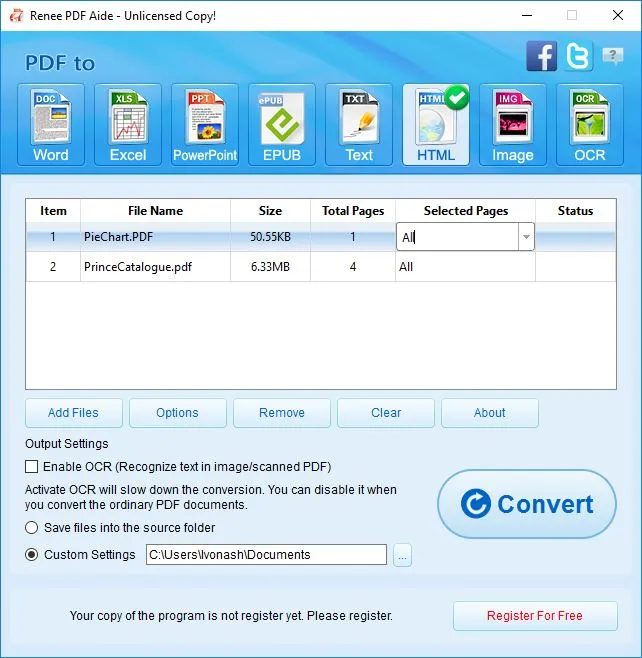Image resolution: width=642 pixels, height=658 pixels.
Task: Browse output folder with the ellipsis button
Action: coord(402,555)
